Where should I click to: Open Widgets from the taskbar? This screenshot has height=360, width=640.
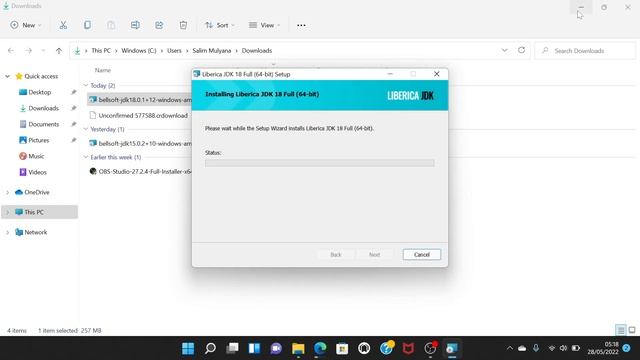tap(254, 348)
